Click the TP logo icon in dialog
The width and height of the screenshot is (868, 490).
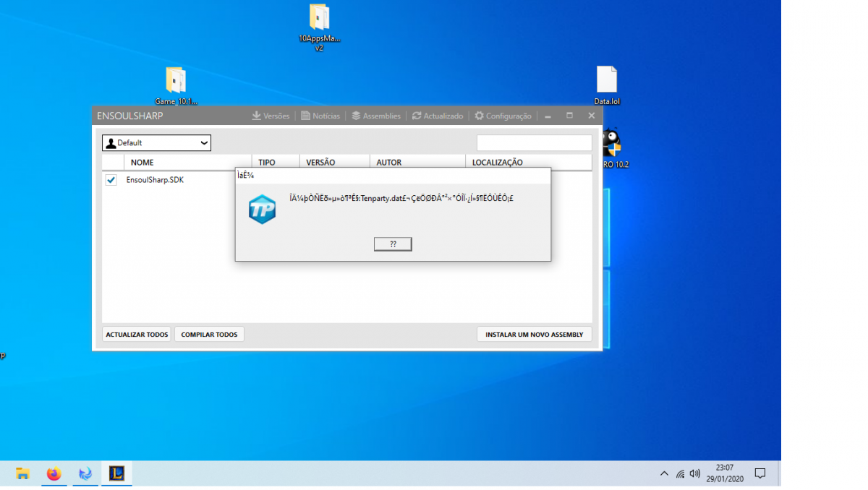(x=262, y=209)
